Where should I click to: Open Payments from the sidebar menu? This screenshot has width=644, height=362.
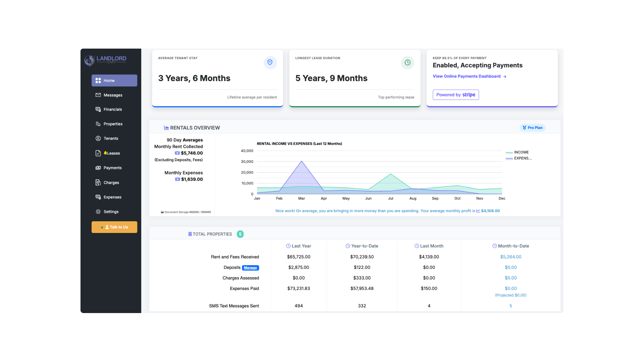[98, 168]
